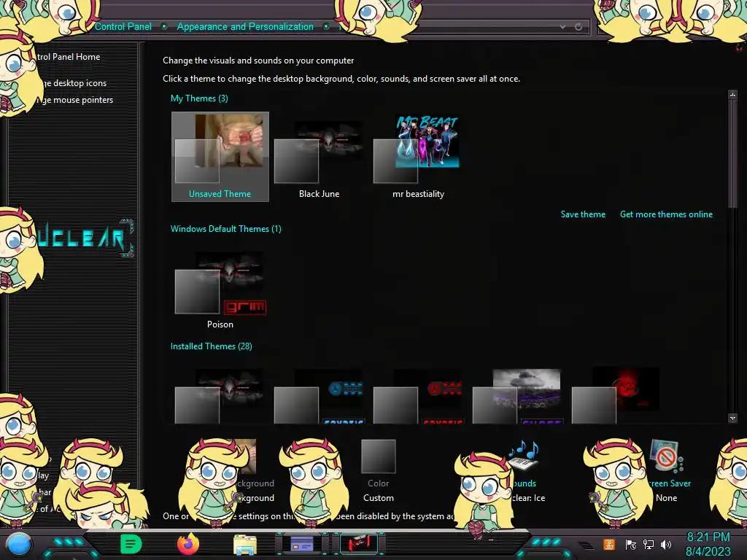Switch to the Control Panel taskbar window
Viewport: 747px width, 560px height.
[x=302, y=543]
